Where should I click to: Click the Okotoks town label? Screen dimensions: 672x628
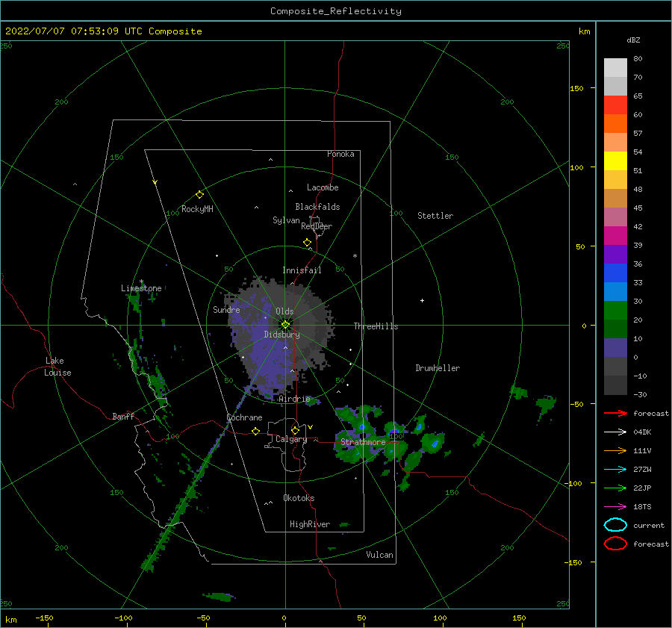pos(299,498)
